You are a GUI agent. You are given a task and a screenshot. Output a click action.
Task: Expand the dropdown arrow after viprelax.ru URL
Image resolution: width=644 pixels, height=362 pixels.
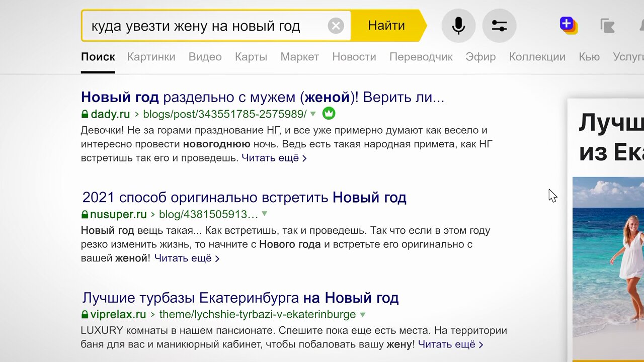coord(362,315)
